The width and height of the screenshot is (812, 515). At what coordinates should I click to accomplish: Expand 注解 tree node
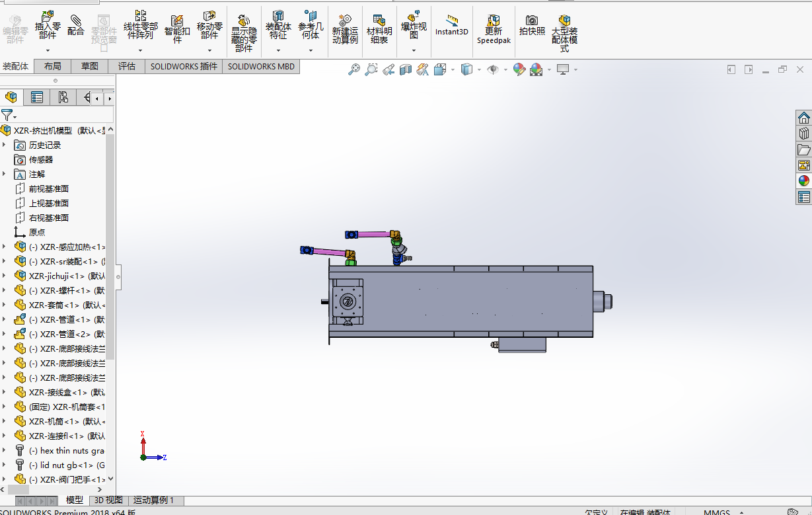coord(4,174)
